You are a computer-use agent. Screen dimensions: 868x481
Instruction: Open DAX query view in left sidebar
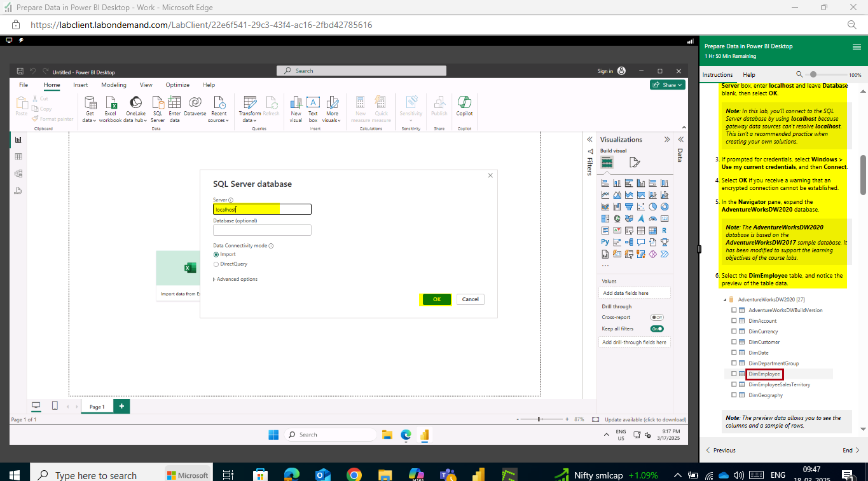pyautogui.click(x=18, y=191)
